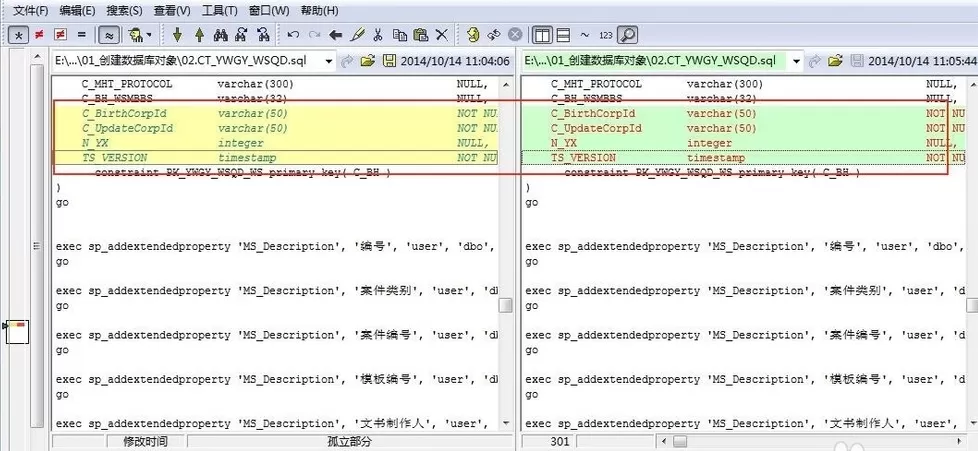Browse for left file via folder icon

pyautogui.click(x=368, y=61)
